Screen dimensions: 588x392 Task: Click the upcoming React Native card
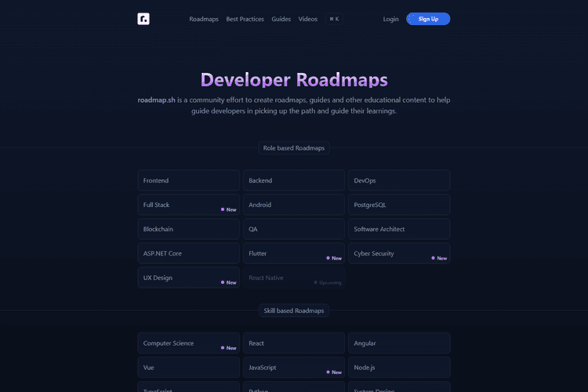click(294, 278)
